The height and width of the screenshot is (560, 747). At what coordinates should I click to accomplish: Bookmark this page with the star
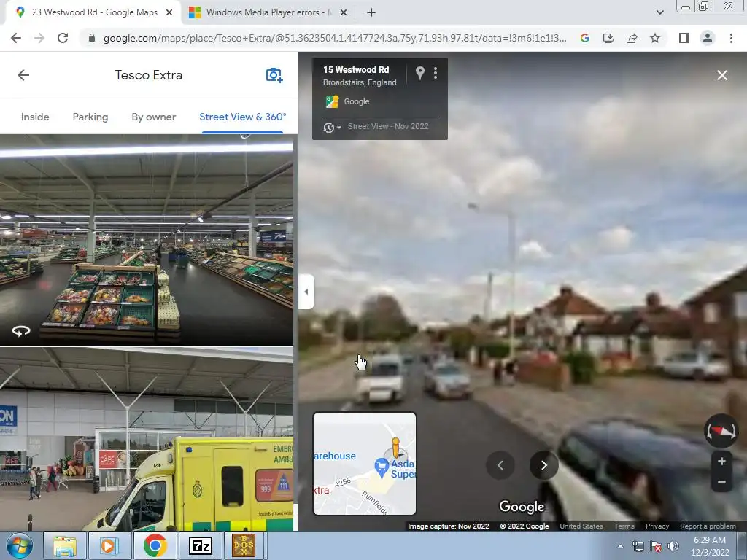(x=655, y=38)
